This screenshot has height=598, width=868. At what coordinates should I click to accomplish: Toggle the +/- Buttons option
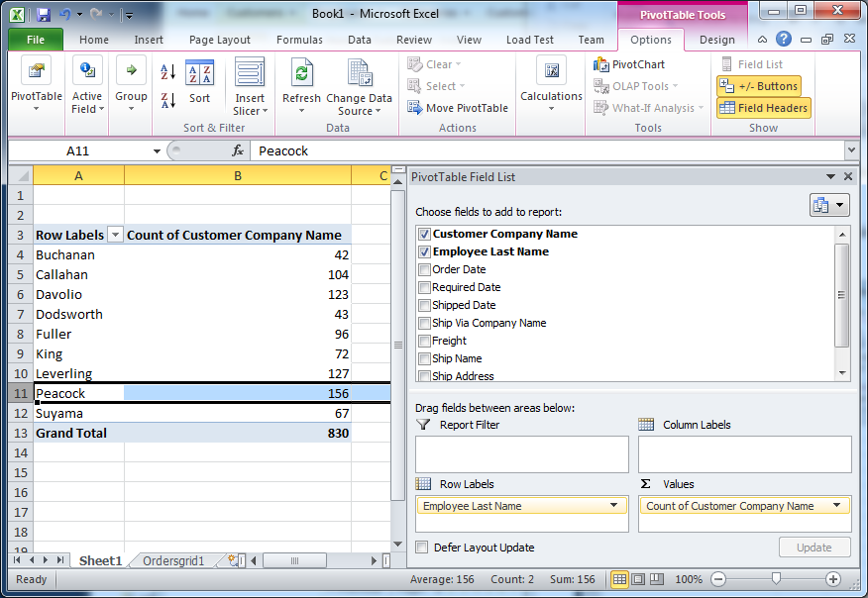click(x=759, y=86)
